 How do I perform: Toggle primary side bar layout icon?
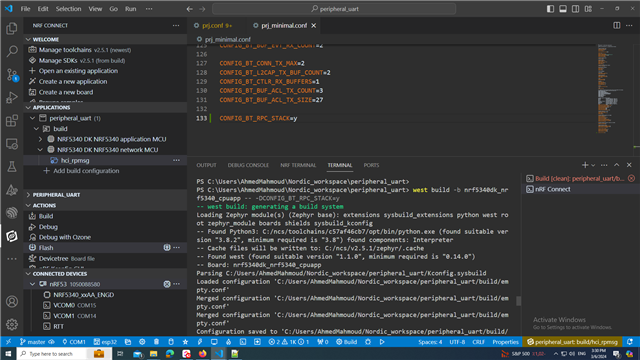[550, 9]
